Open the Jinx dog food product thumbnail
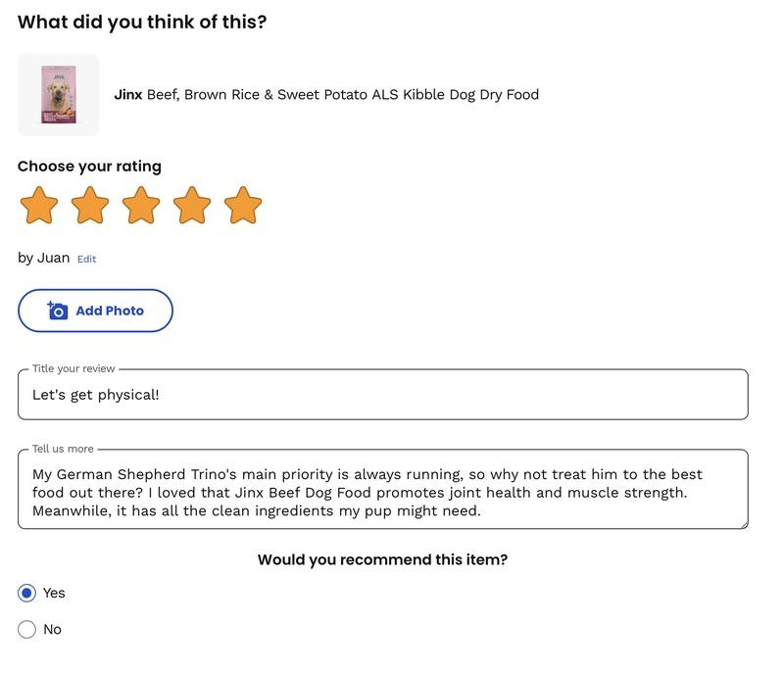 [x=59, y=95]
